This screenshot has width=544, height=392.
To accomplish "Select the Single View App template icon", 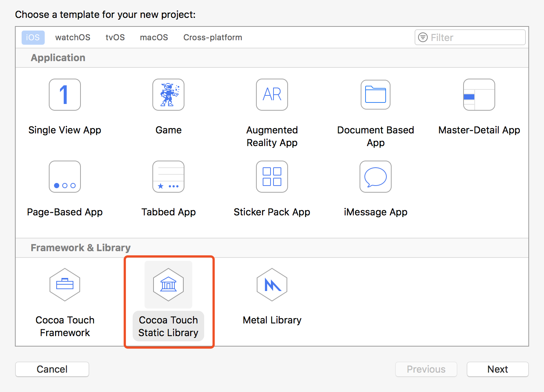I will pyautogui.click(x=65, y=95).
